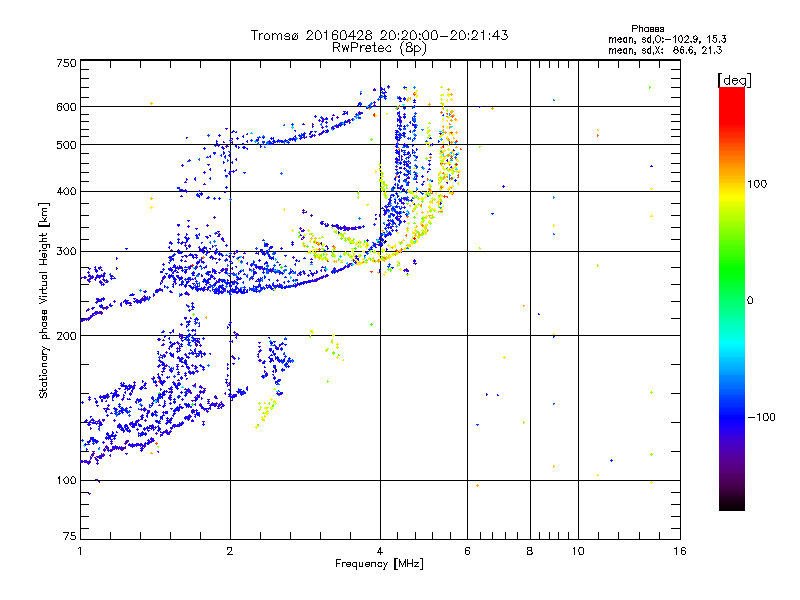Click the x-axis '4' tick label
The width and height of the screenshot is (800, 600).
(x=380, y=551)
